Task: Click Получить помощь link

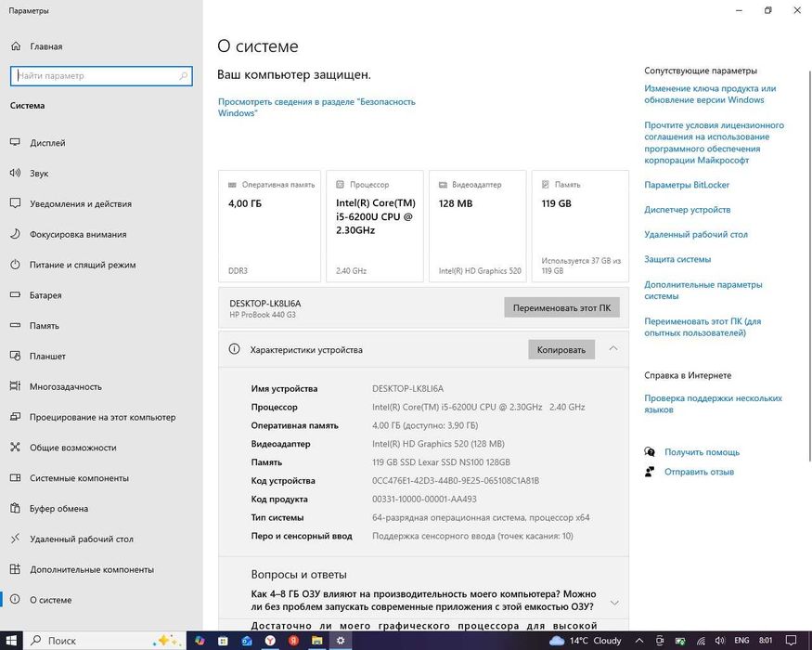Action: tap(702, 452)
